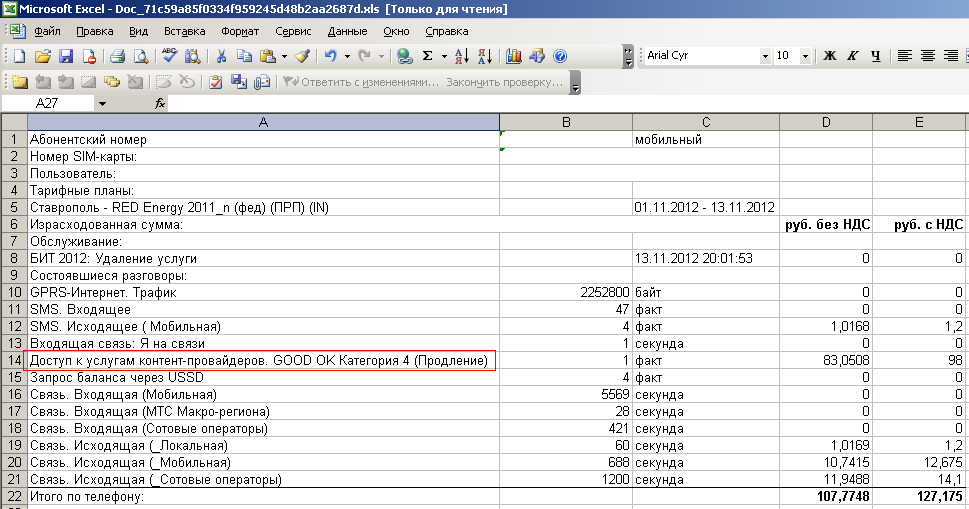
Task: Show the Drawing toolbar icon
Action: click(537, 56)
